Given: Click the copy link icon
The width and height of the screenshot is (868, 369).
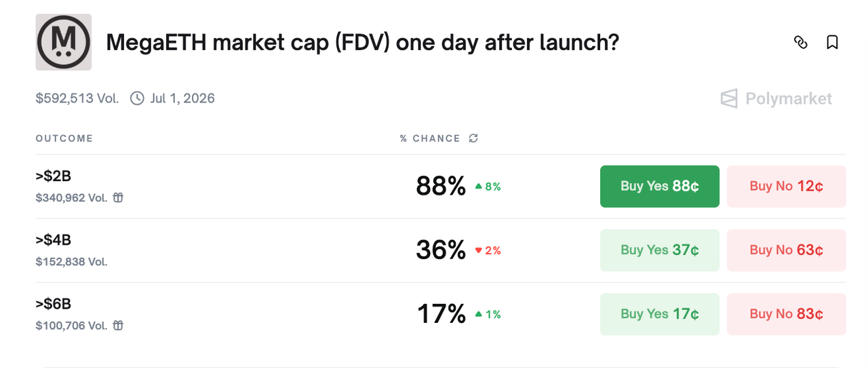Looking at the screenshot, I should pyautogui.click(x=801, y=43).
